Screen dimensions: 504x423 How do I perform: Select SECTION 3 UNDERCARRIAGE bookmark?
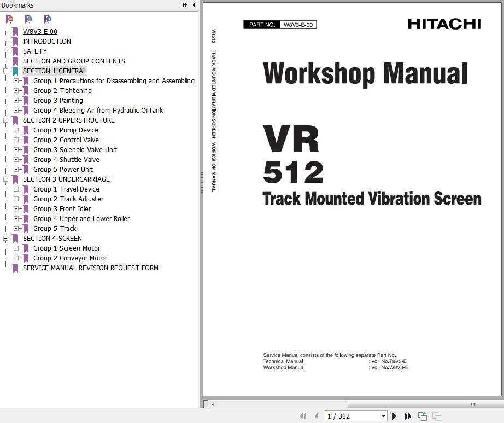point(66,179)
